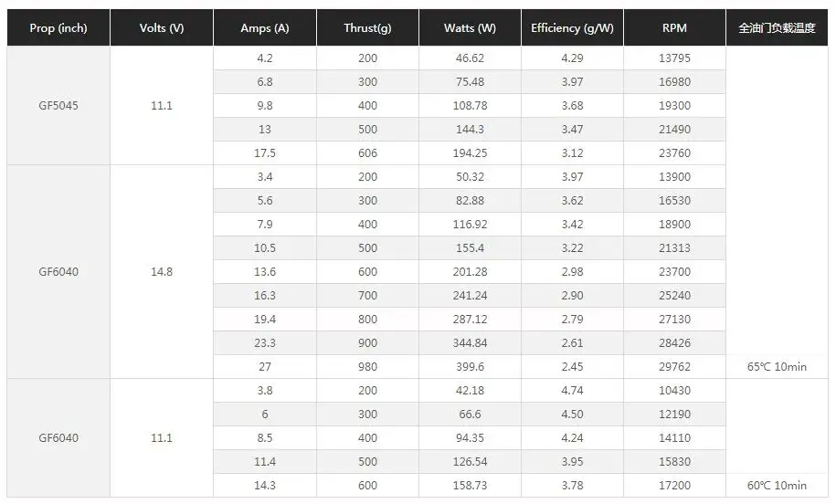The image size is (836, 504).
Task: Click the 60℃ 10min temperature cell
Action: click(777, 486)
